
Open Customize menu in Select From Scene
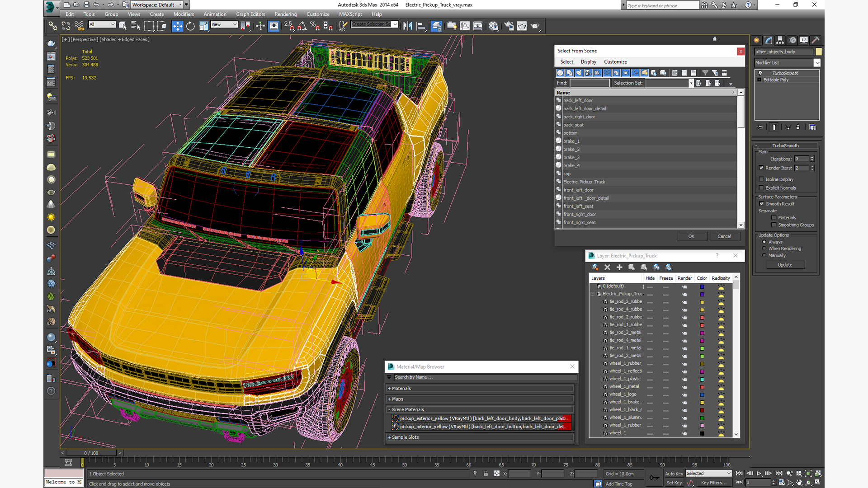click(615, 62)
